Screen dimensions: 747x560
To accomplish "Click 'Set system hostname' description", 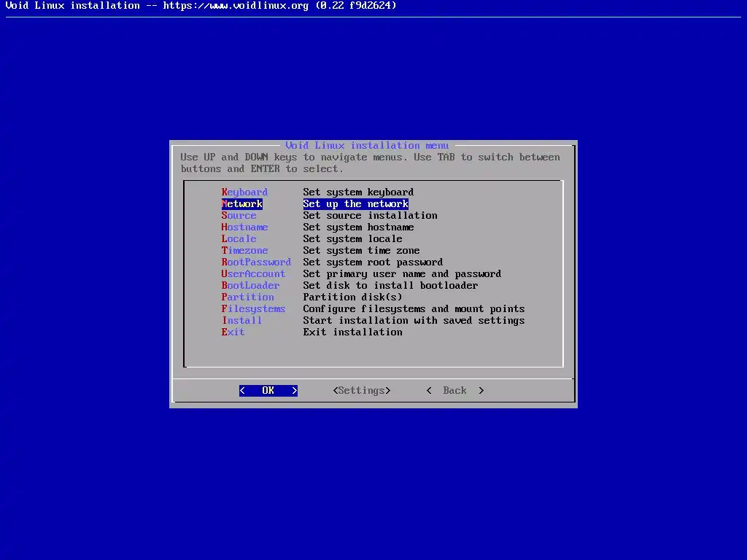I will pyautogui.click(x=358, y=227).
